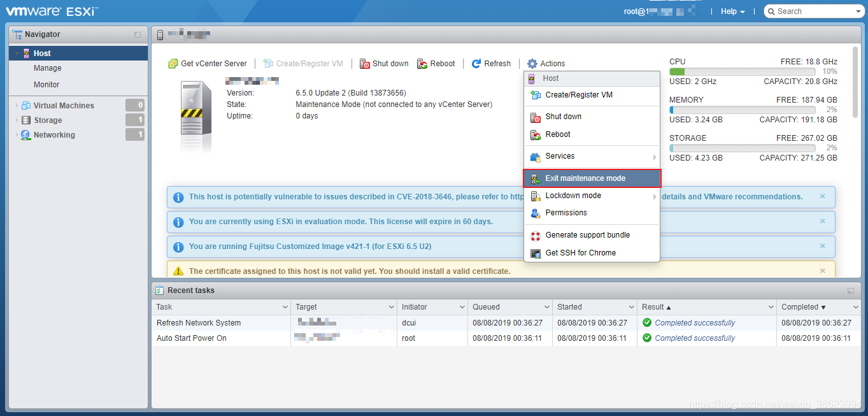Open the Task column dropdown arrow

tap(285, 307)
